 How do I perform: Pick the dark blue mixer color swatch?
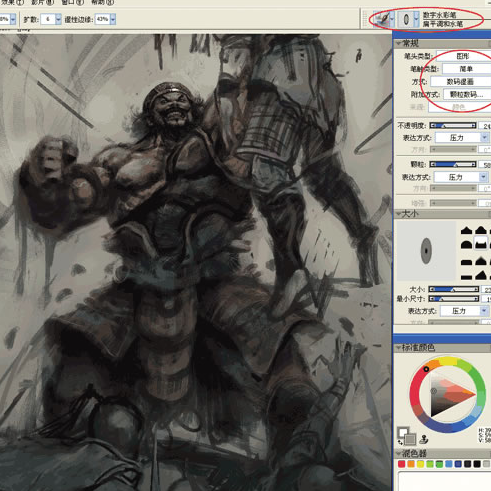pyautogui.click(x=458, y=464)
